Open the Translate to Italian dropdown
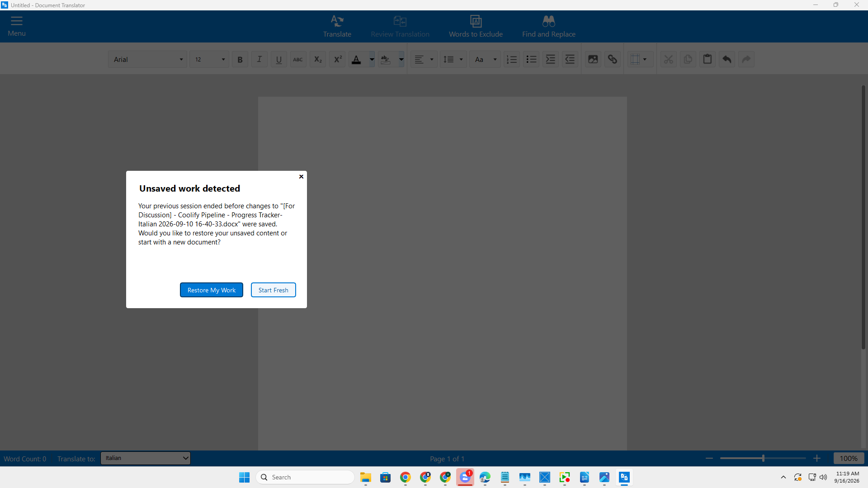This screenshot has width=868, height=488. point(146,458)
